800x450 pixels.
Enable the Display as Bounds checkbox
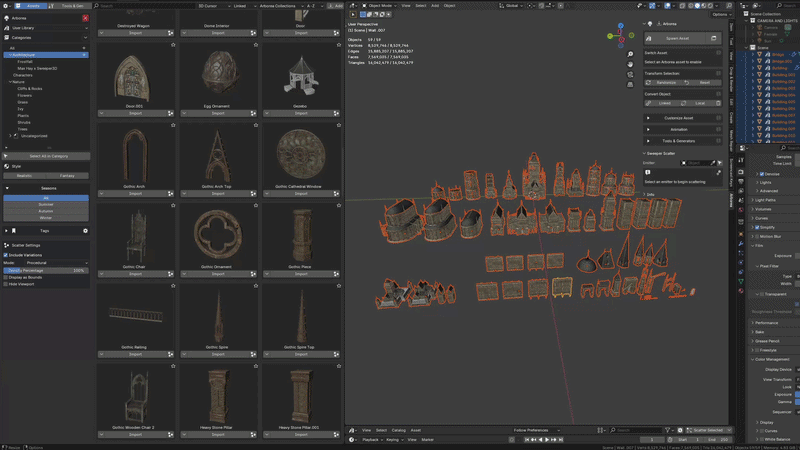6,278
